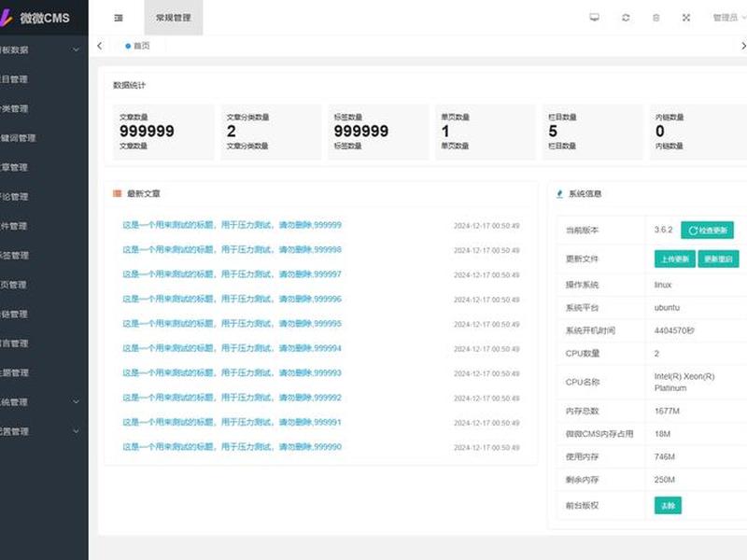Click the uptime value 4404570秒
The image size is (747, 560).
[674, 330]
